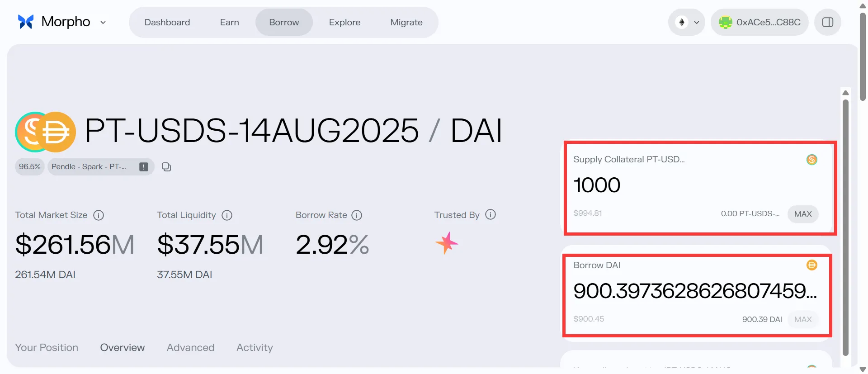Click the 900.39 DAI available text
868x374 pixels.
pyautogui.click(x=762, y=319)
